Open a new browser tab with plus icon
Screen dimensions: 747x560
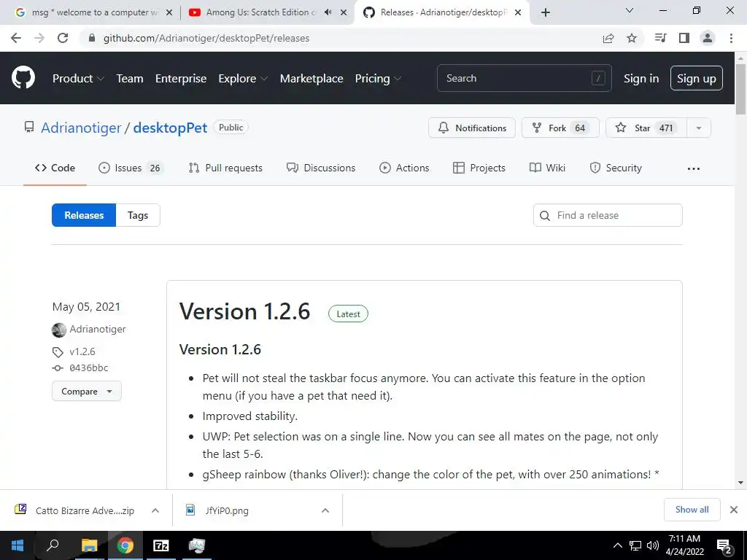[546, 13]
